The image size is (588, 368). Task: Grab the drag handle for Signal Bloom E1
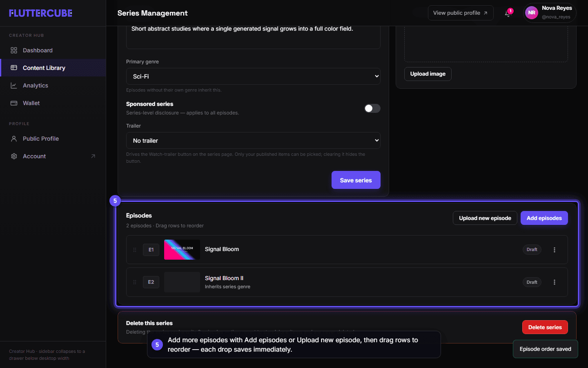pos(135,250)
